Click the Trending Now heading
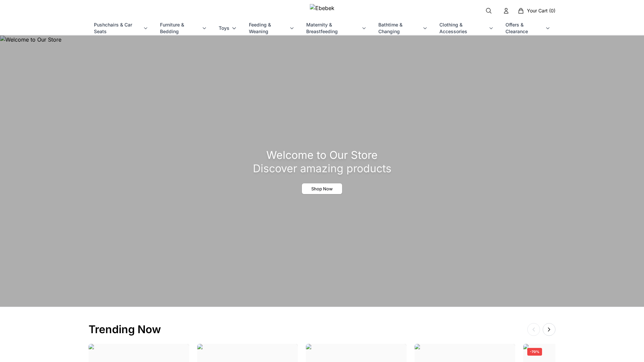 click(x=125, y=329)
